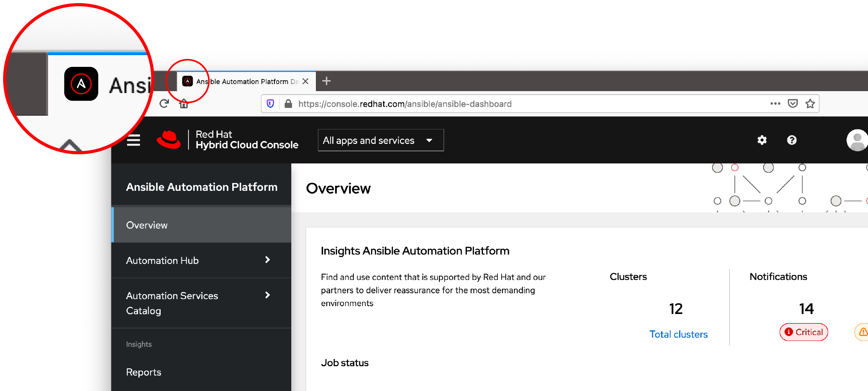Viewport: 868px width, 391px height.
Task: Open the Total clusters link
Action: click(x=678, y=334)
